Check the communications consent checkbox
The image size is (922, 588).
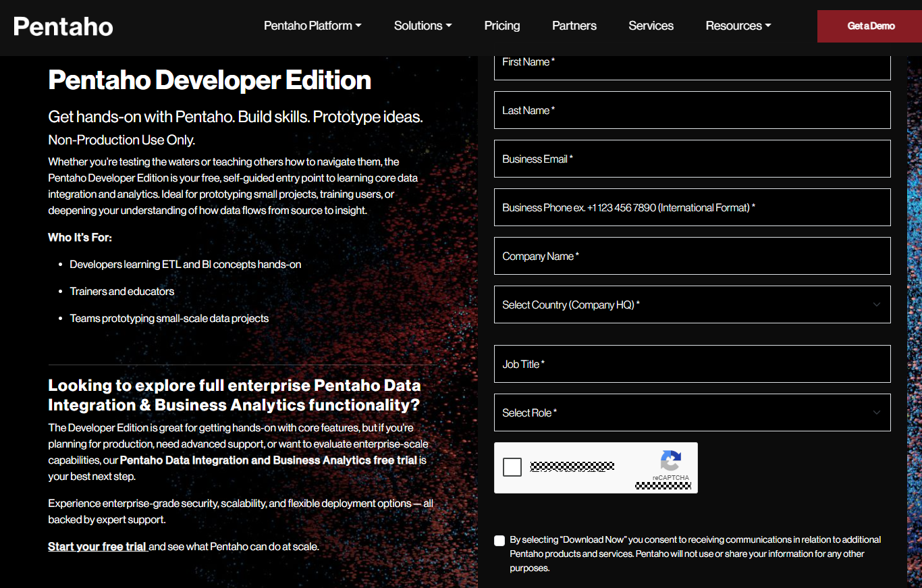click(x=499, y=540)
